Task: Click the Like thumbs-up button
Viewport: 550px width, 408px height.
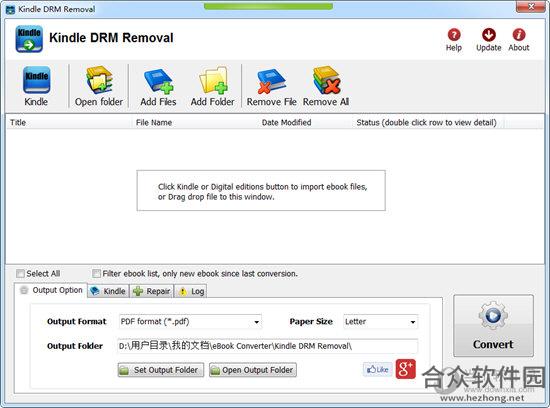Action: click(377, 369)
